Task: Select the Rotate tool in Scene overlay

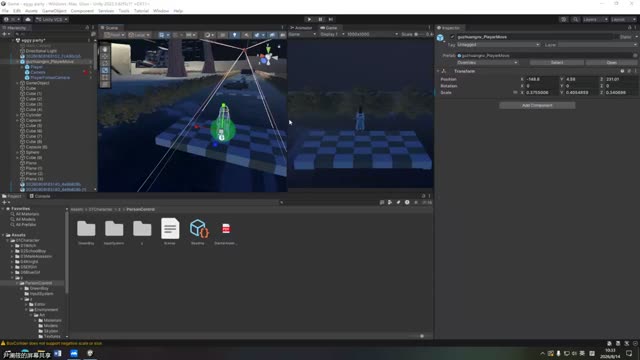Action: (105, 63)
